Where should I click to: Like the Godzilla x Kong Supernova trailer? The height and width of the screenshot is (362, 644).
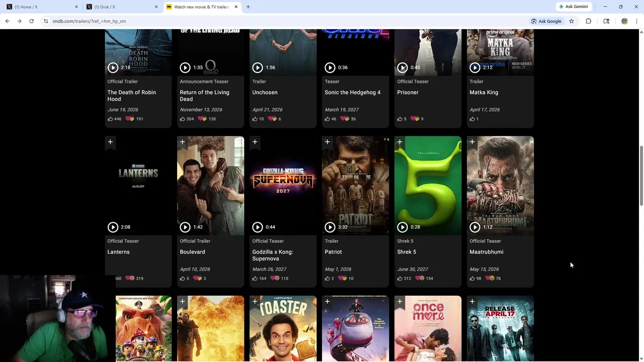(x=255, y=279)
